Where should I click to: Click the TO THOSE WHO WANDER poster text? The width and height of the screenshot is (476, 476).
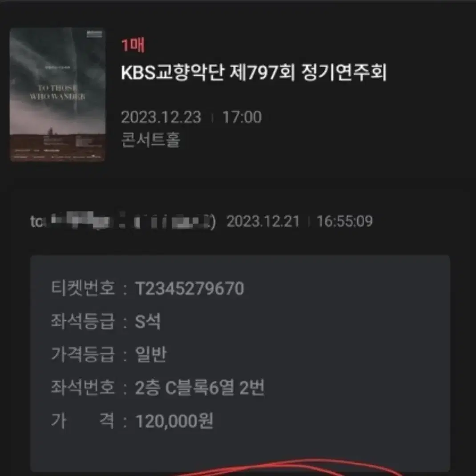click(x=57, y=92)
